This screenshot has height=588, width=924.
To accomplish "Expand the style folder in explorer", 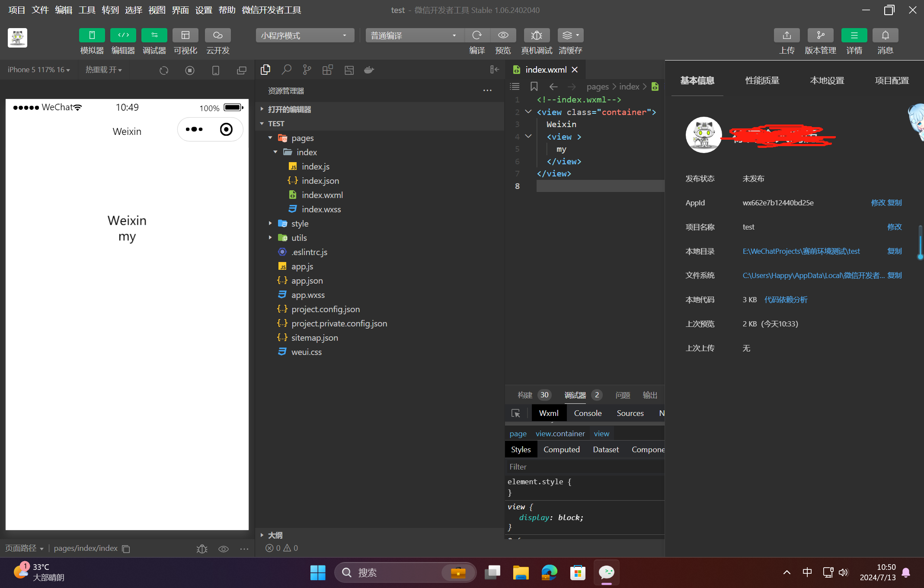I will pos(299,224).
